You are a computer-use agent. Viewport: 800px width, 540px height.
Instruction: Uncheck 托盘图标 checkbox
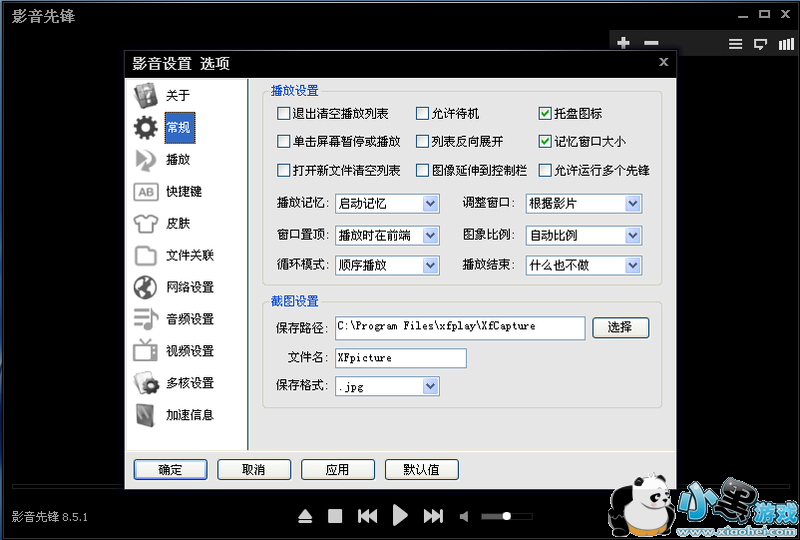pyautogui.click(x=545, y=113)
